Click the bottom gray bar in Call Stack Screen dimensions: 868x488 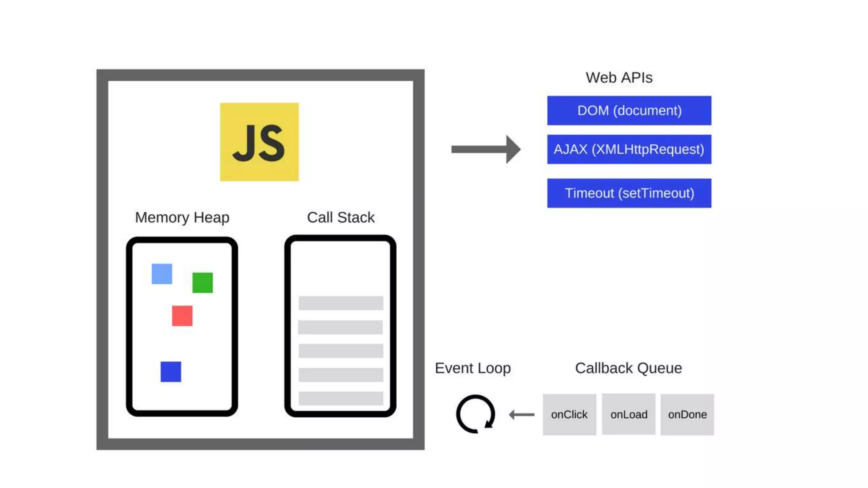[341, 398]
